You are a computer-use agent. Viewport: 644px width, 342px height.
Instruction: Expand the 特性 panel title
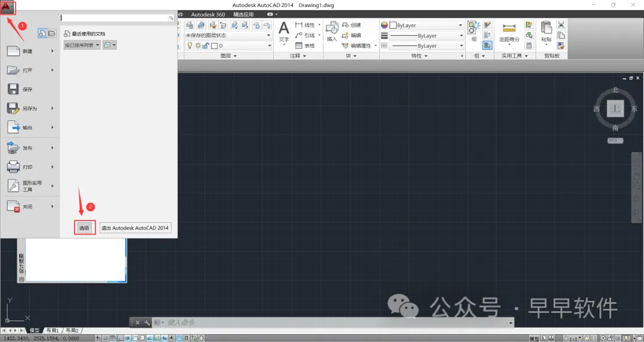coord(419,56)
